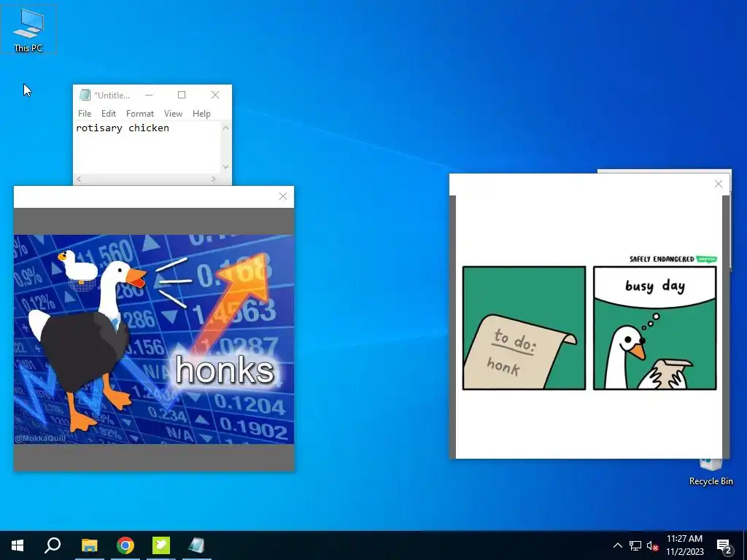Close the Notepad window
747x560 pixels.
[215, 95]
